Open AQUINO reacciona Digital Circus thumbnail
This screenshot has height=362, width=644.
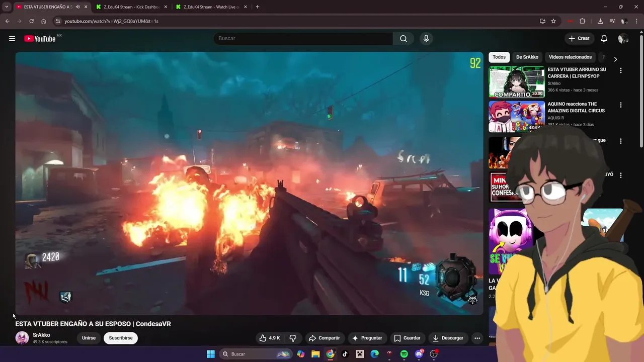(x=517, y=116)
